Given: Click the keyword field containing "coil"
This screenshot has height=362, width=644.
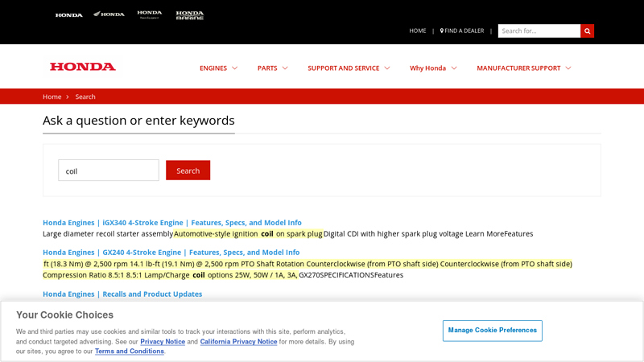Looking at the screenshot, I should tap(109, 171).
